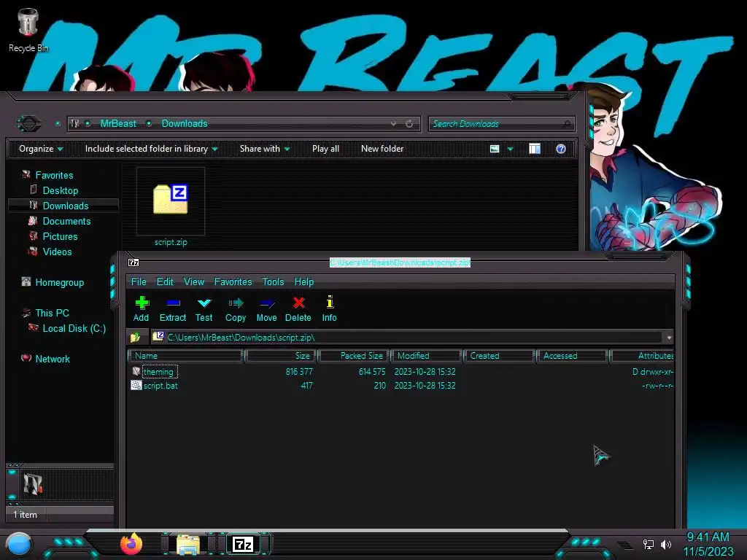
Task: Click the script.bat file icon in 7-Zip
Action: point(136,385)
